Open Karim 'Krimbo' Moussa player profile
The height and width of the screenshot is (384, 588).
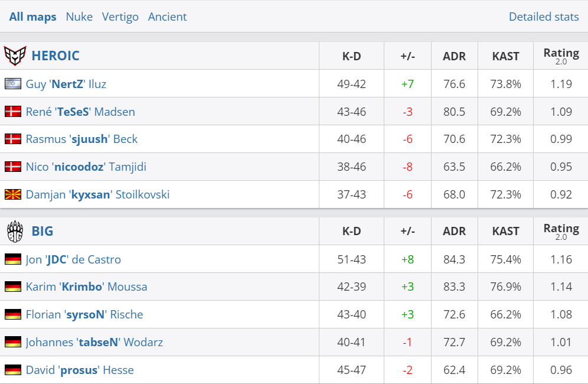[x=86, y=287]
